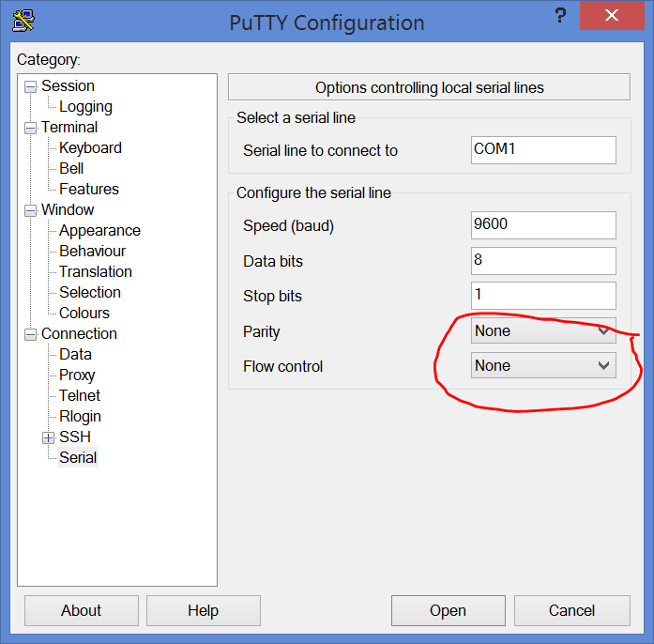Close the PuTTY Configuration window
The height and width of the screenshot is (644, 654).
[x=612, y=15]
